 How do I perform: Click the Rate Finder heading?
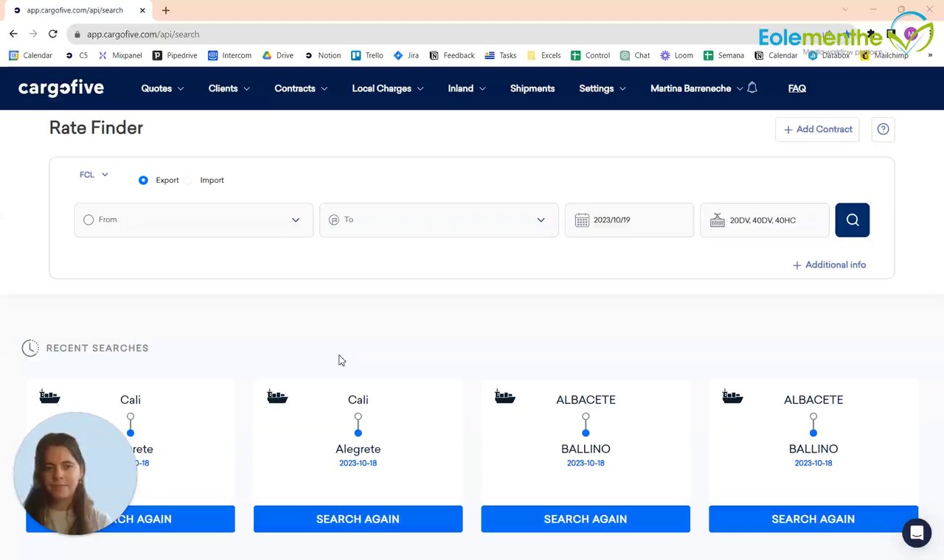click(96, 127)
